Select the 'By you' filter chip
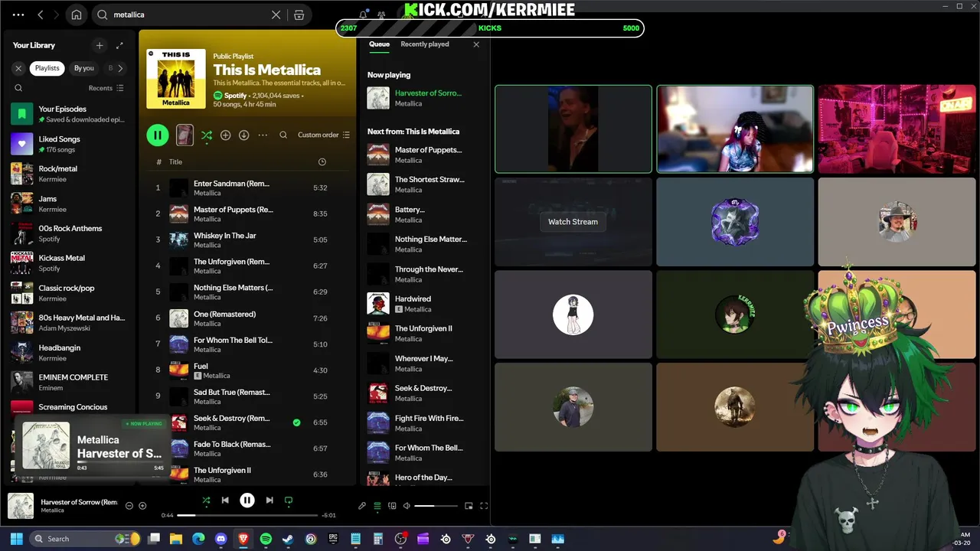 pyautogui.click(x=84, y=68)
